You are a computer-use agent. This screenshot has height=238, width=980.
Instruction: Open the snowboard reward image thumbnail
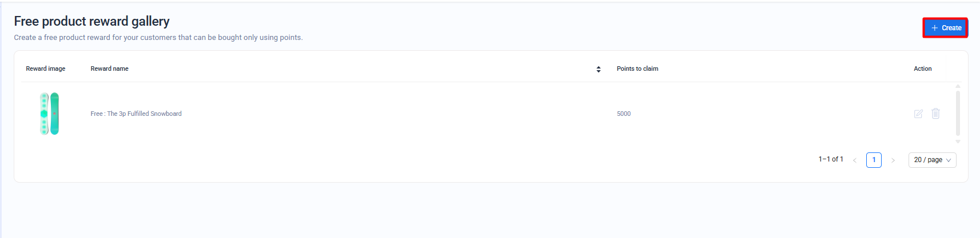(x=49, y=114)
